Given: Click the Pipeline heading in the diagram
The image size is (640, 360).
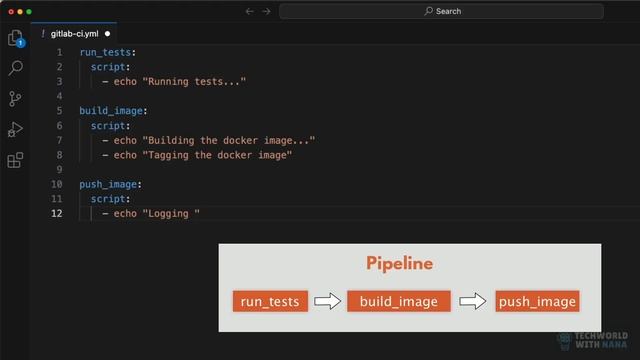Looking at the screenshot, I should point(399,263).
